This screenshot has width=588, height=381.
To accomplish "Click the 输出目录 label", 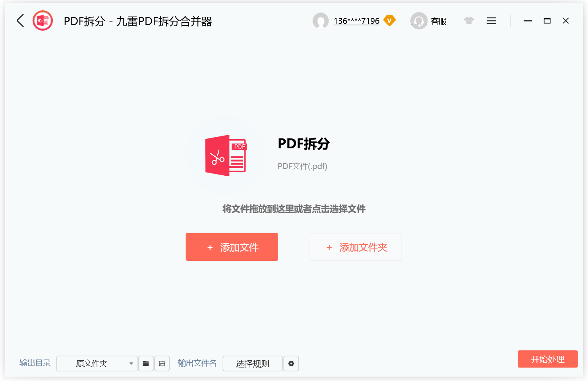I will point(35,363).
